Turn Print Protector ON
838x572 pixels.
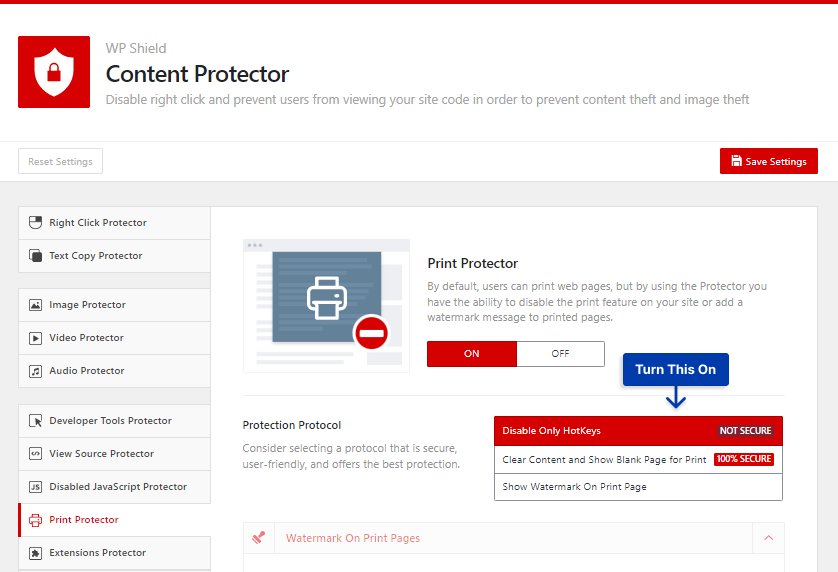pyautogui.click(x=472, y=354)
